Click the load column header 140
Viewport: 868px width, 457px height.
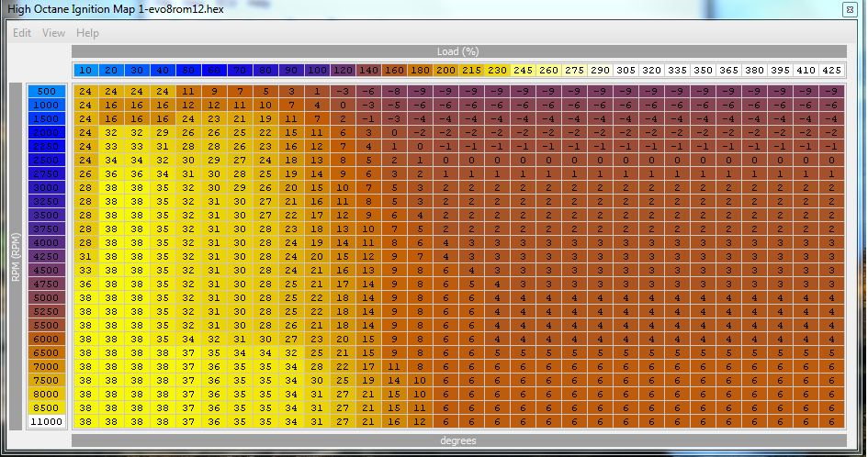[368, 71]
